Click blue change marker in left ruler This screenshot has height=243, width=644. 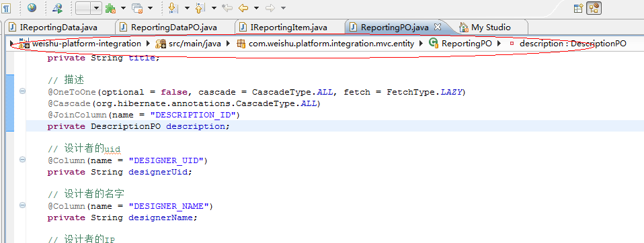click(11, 103)
